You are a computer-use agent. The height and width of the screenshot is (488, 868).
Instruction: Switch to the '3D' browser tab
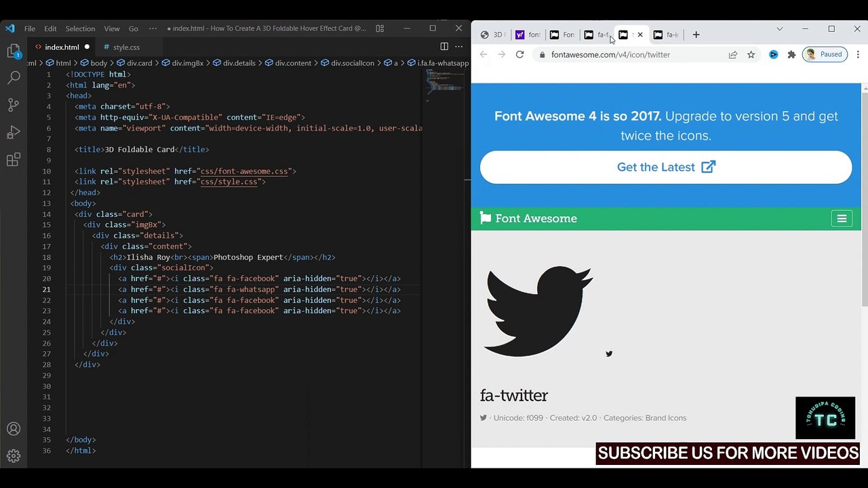click(x=493, y=35)
